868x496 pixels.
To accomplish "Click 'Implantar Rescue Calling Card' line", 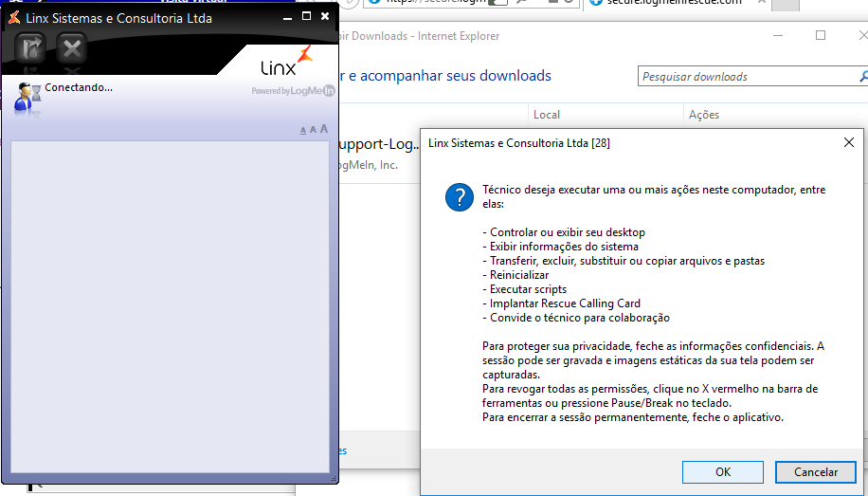I will (x=561, y=303).
